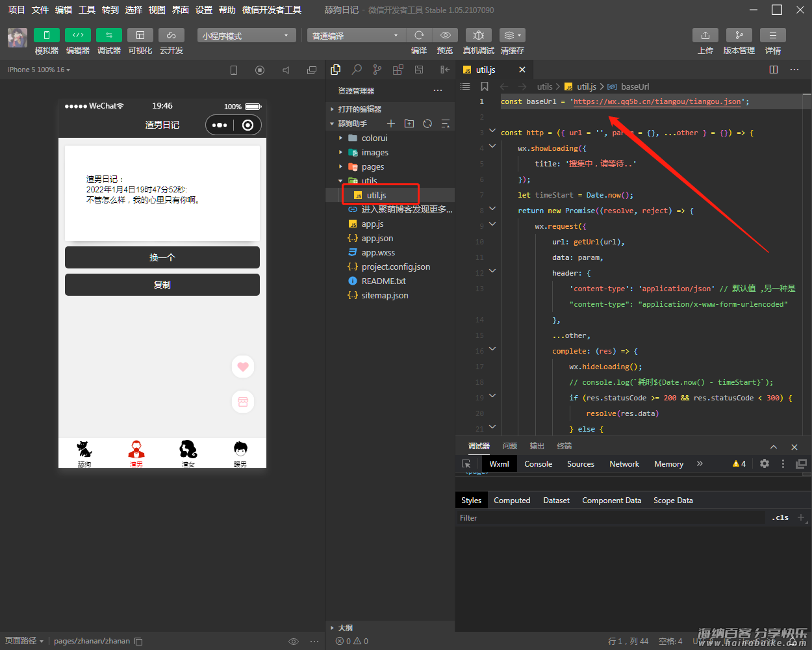This screenshot has height=650, width=812.
Task: Open the 工具 menu
Action: [x=87, y=10]
